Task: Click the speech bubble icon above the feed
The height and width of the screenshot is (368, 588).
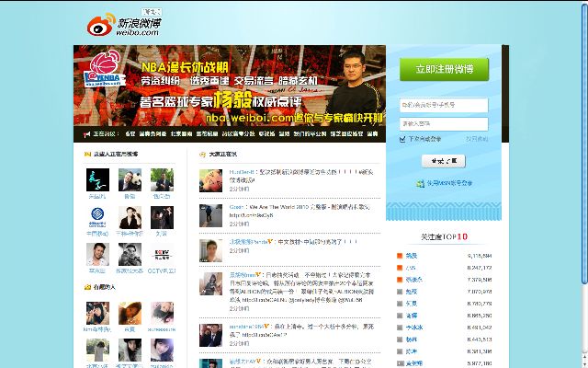Action: pos(202,155)
